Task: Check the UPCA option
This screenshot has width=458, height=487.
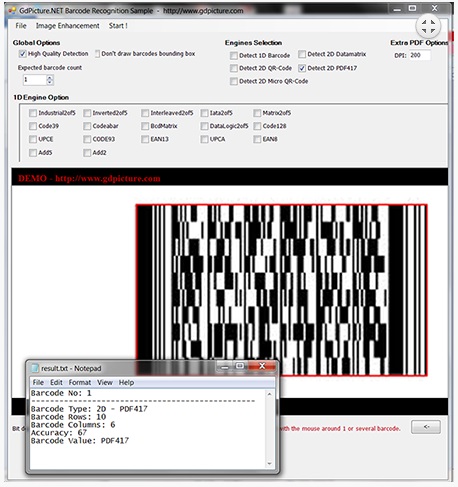Action: [x=204, y=139]
